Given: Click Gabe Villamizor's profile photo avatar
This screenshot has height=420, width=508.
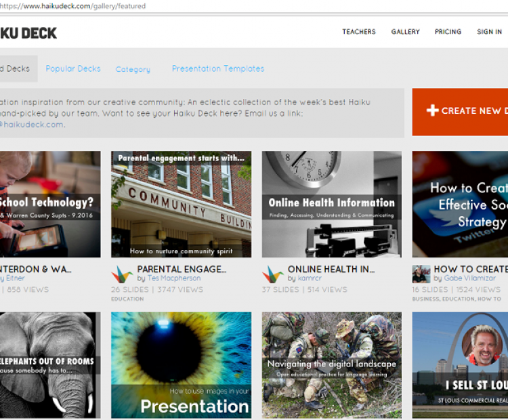Looking at the screenshot, I should point(421,274).
